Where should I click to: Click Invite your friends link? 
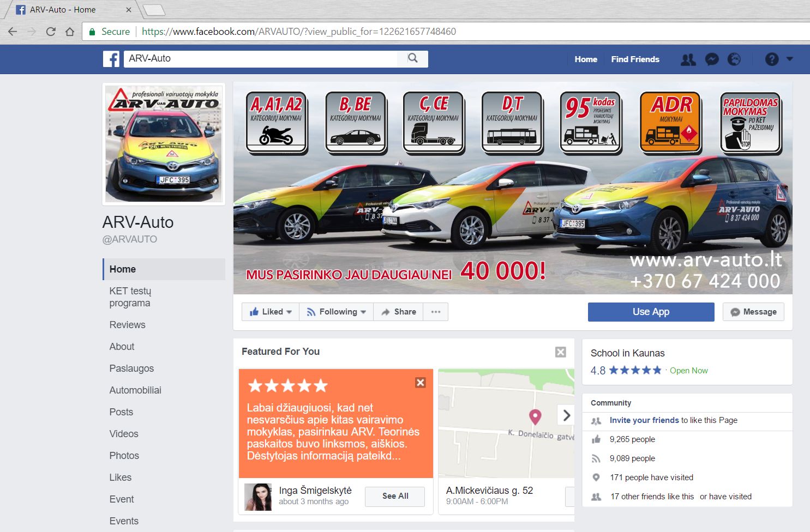pyautogui.click(x=644, y=420)
